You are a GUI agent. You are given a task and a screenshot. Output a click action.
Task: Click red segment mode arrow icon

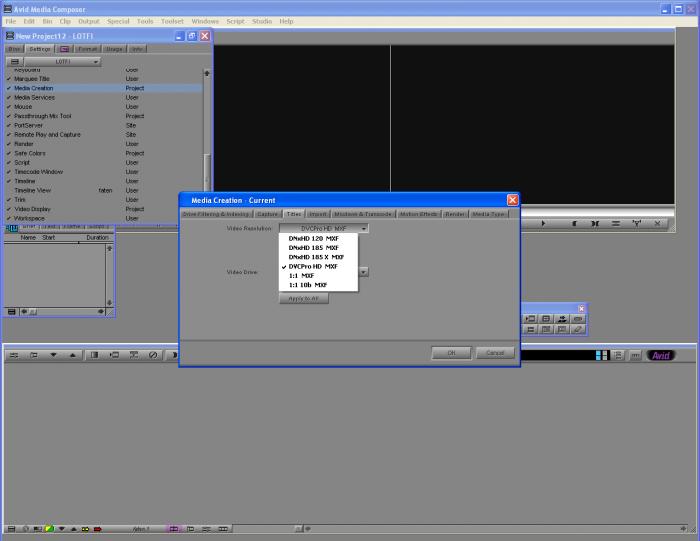pyautogui.click(x=97, y=529)
